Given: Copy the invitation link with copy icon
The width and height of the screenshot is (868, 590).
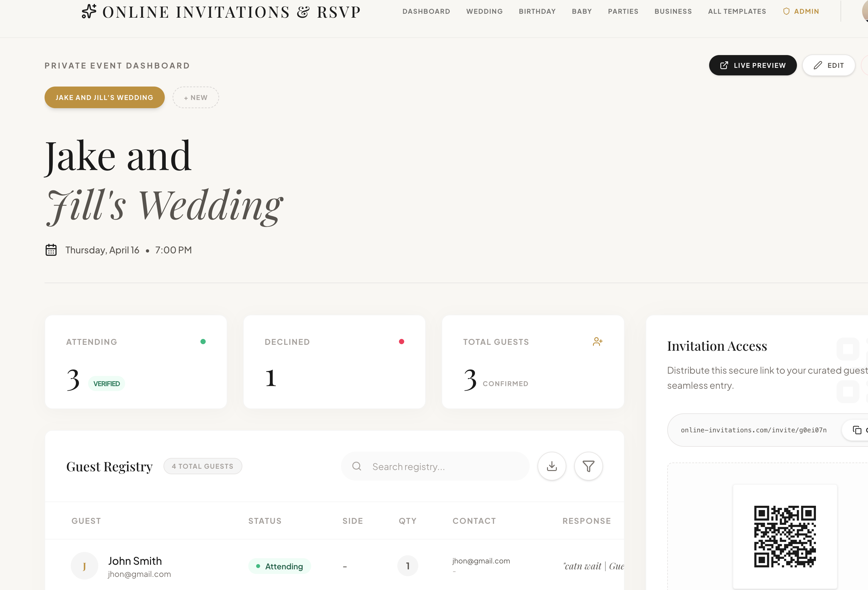Looking at the screenshot, I should [857, 430].
